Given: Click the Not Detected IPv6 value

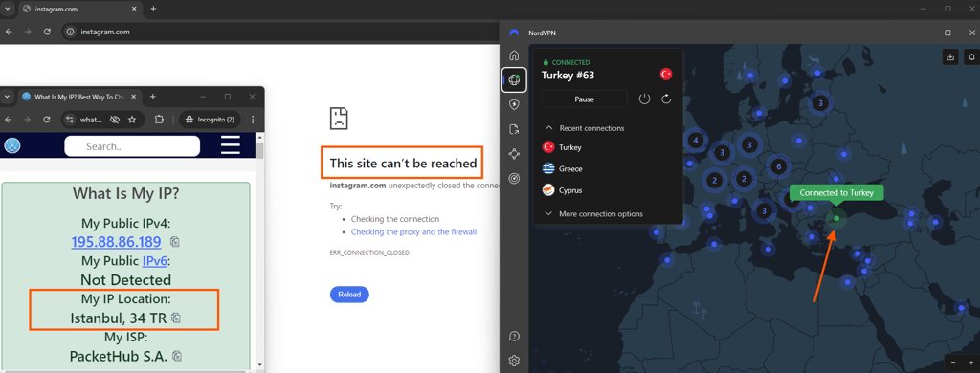Looking at the screenshot, I should tap(125, 279).
